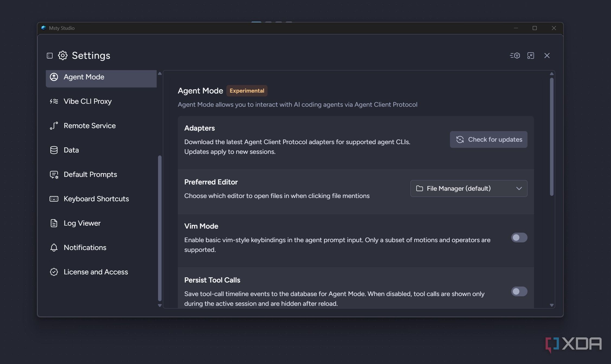Click the sidebar vertical scrollbar thumb
Image resolution: width=611 pixels, height=364 pixels.
coord(160,228)
